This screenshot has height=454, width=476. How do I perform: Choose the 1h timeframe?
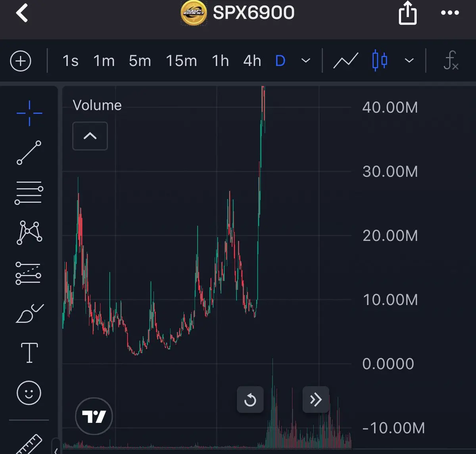(220, 61)
